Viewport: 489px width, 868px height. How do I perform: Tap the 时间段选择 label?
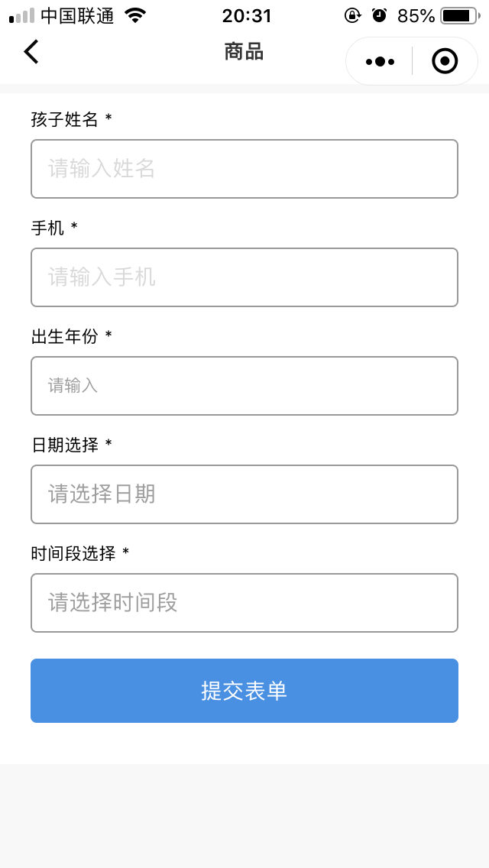click(73, 553)
